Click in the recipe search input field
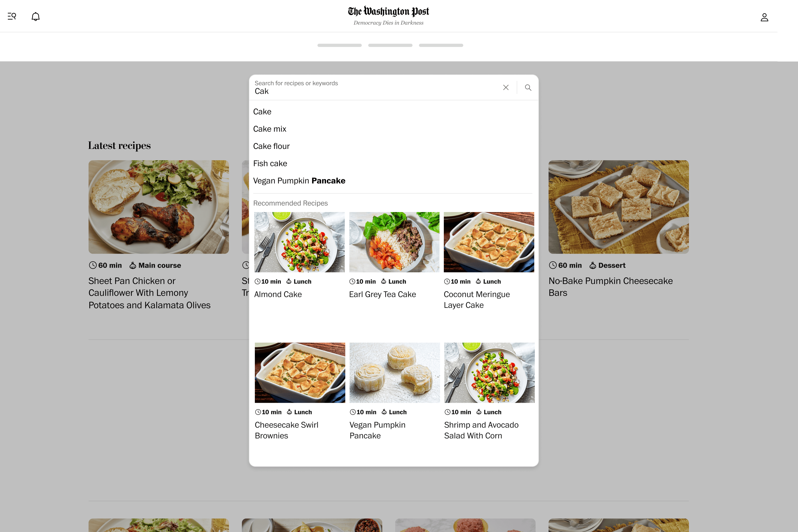This screenshot has width=798, height=532. pyautogui.click(x=375, y=87)
